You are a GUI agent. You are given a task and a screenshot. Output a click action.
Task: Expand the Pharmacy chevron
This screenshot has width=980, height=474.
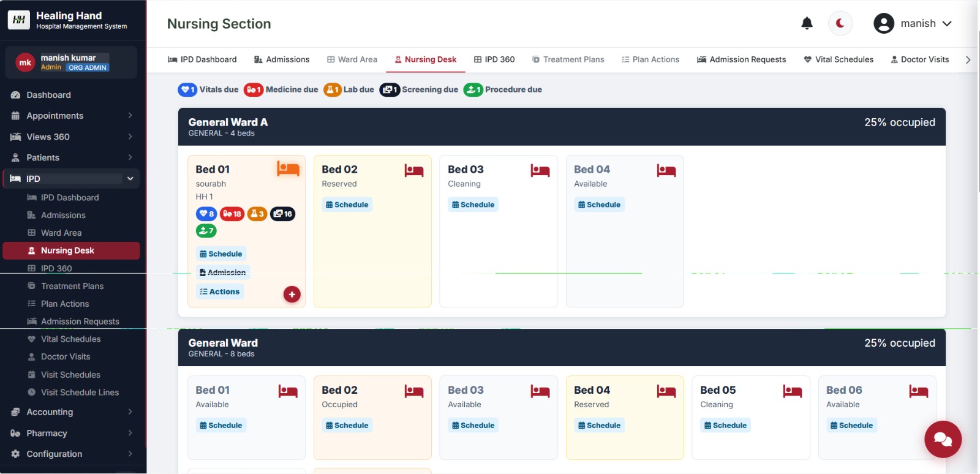pos(130,433)
